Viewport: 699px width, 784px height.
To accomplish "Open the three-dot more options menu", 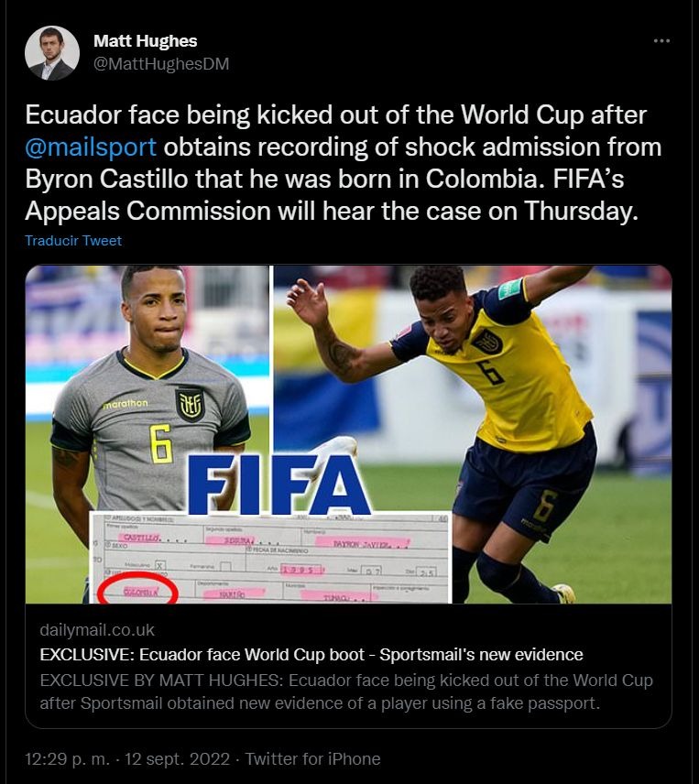I will [x=661, y=41].
